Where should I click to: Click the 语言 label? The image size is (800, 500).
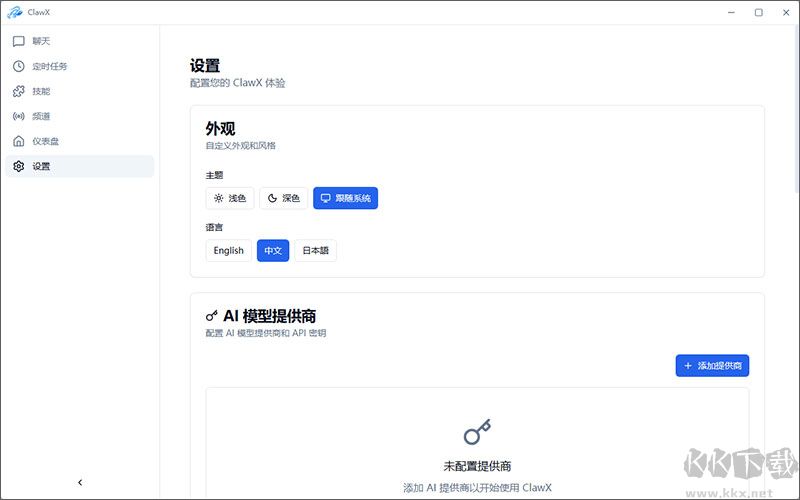[214, 227]
